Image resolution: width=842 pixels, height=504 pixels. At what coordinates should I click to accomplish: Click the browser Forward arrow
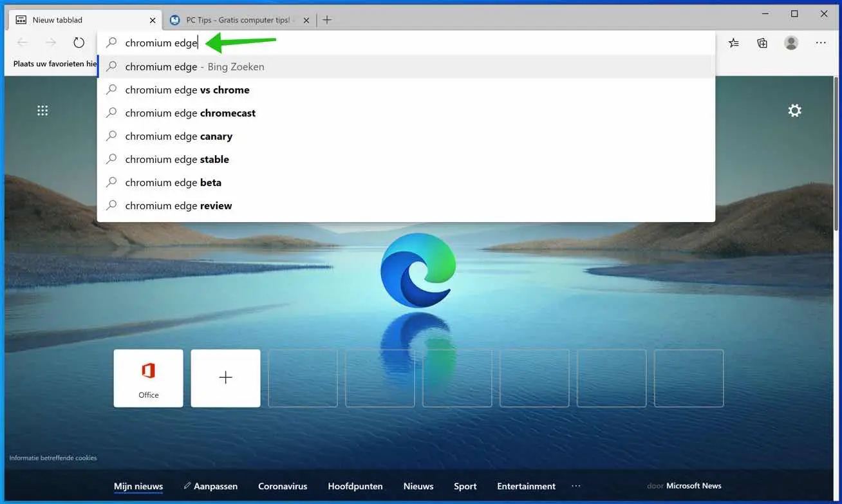click(51, 43)
